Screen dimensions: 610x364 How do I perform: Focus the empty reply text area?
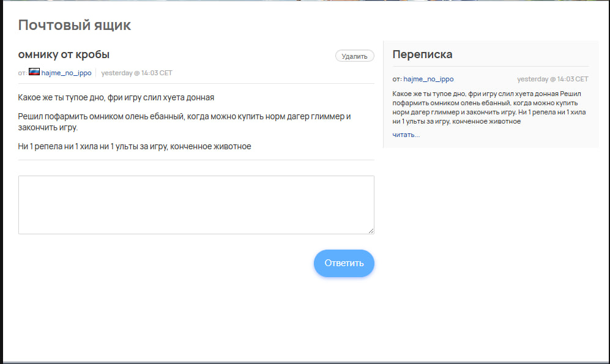click(x=196, y=205)
